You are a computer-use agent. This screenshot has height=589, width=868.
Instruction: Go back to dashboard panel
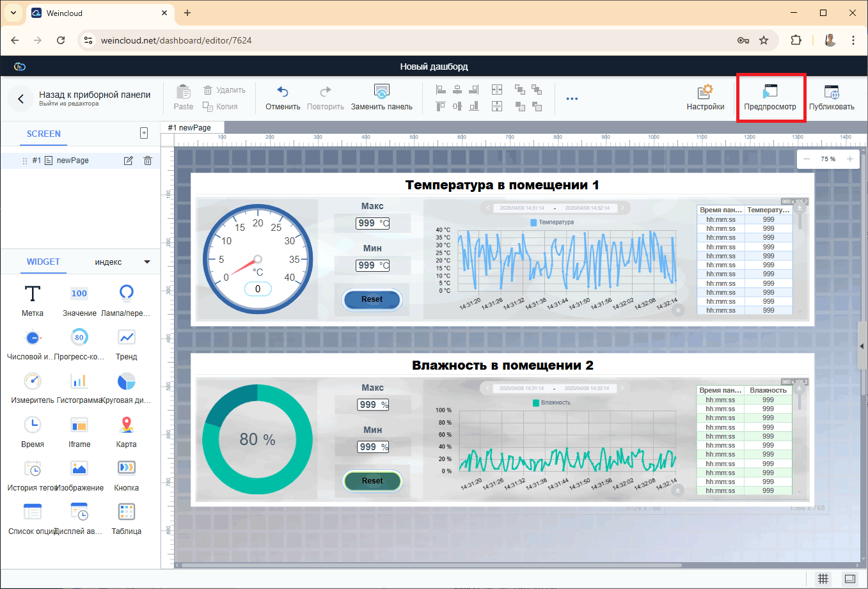tap(21, 98)
